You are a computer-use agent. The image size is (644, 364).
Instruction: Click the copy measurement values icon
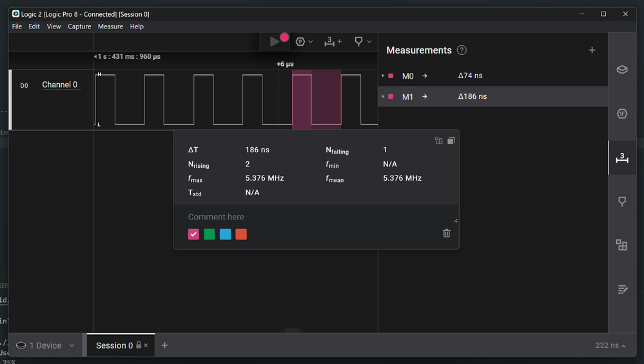click(451, 140)
